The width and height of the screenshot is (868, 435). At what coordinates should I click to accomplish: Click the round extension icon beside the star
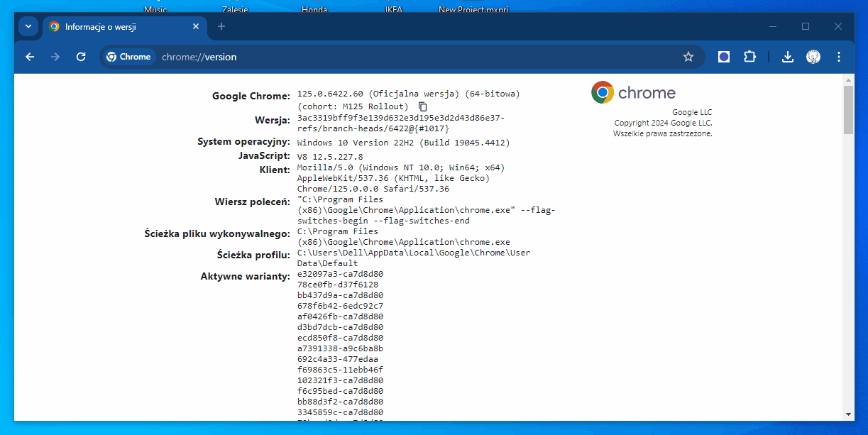tap(723, 57)
